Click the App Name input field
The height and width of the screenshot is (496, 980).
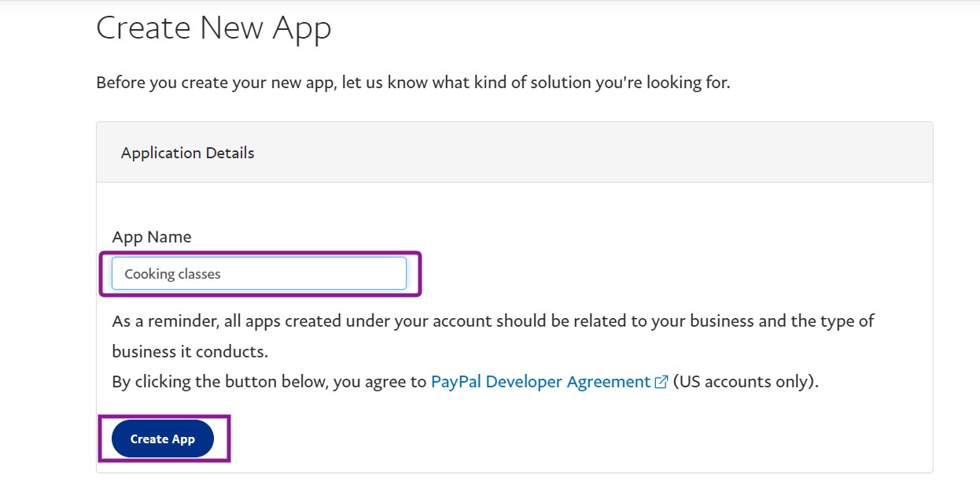click(x=260, y=274)
